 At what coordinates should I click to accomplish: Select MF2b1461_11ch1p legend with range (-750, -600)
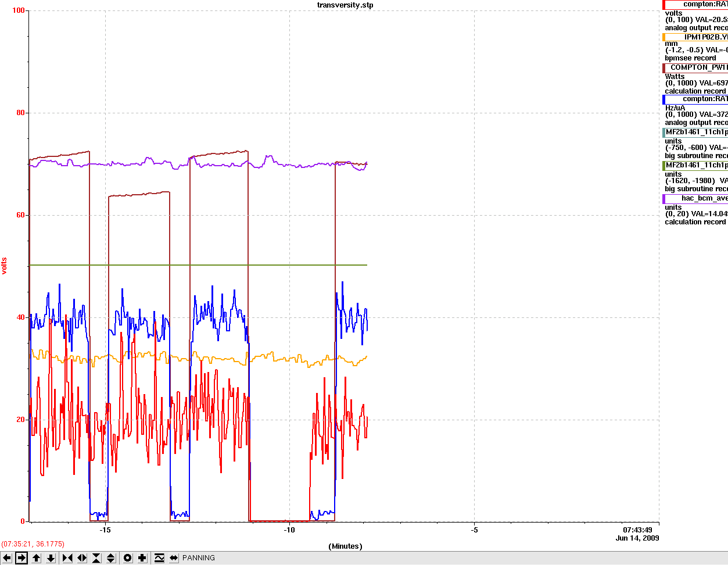[697, 133]
